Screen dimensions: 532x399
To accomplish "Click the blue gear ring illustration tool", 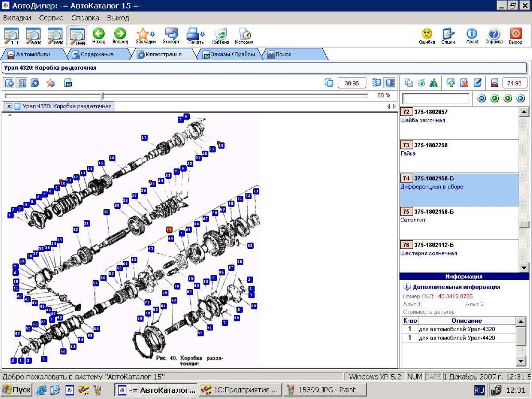I will click(35, 83).
